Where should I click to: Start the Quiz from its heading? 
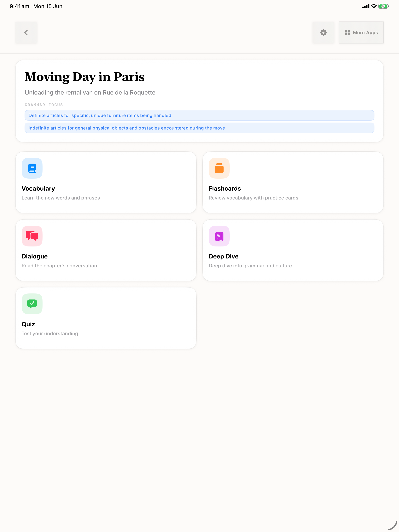coord(28,324)
